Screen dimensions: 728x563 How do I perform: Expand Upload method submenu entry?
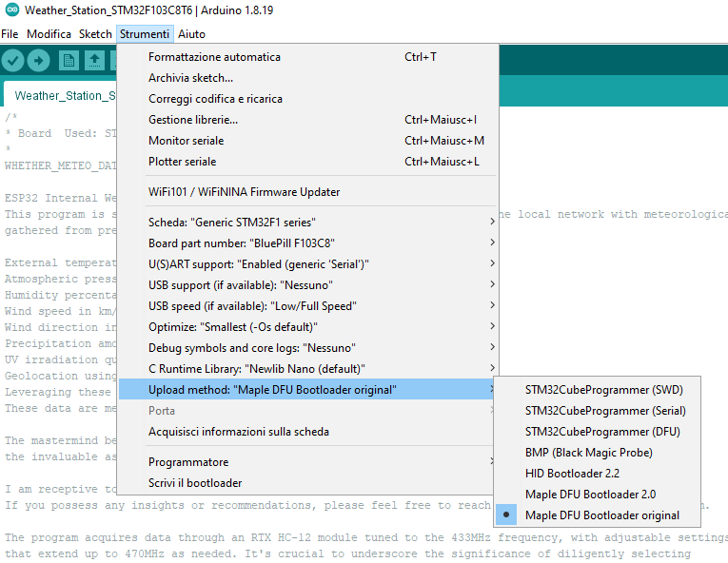coord(307,389)
